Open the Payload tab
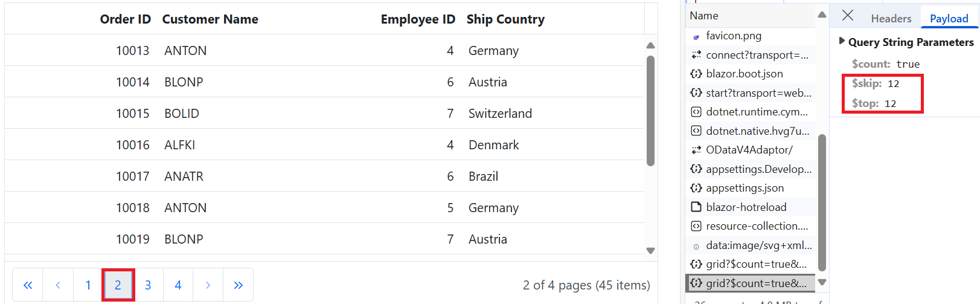 coord(949,19)
